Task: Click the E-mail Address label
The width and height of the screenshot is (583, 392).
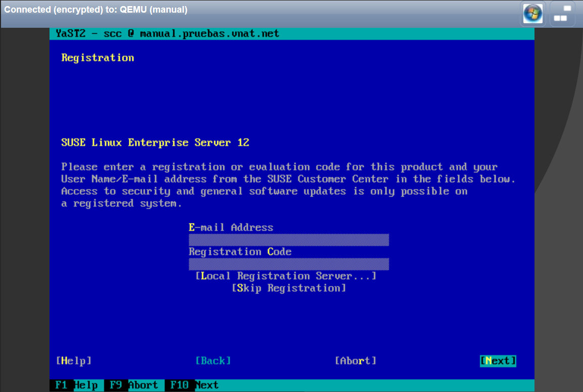Action: click(x=231, y=228)
